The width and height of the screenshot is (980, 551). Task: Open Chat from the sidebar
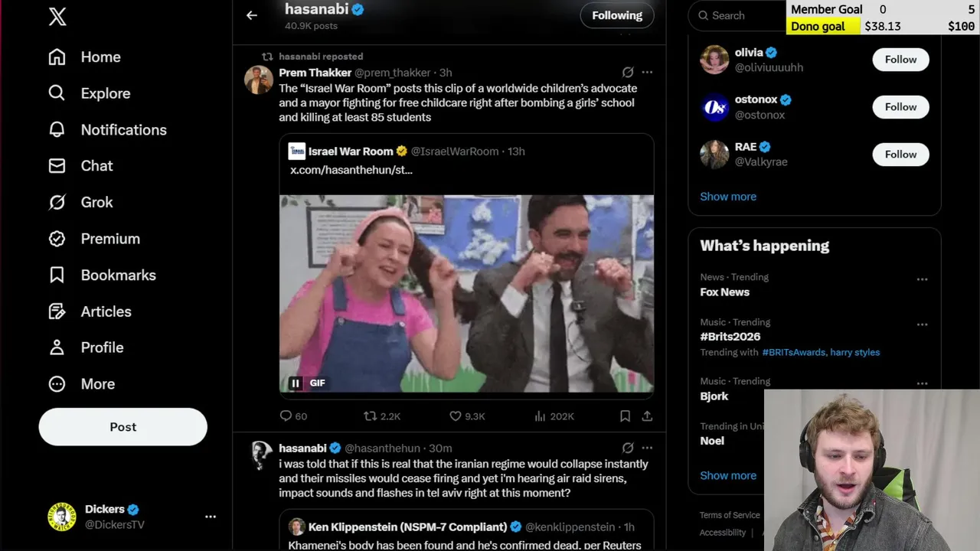[80, 166]
